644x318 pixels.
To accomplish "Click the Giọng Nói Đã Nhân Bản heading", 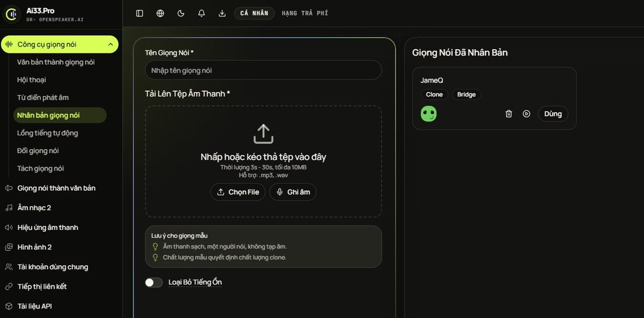I will pos(460,53).
